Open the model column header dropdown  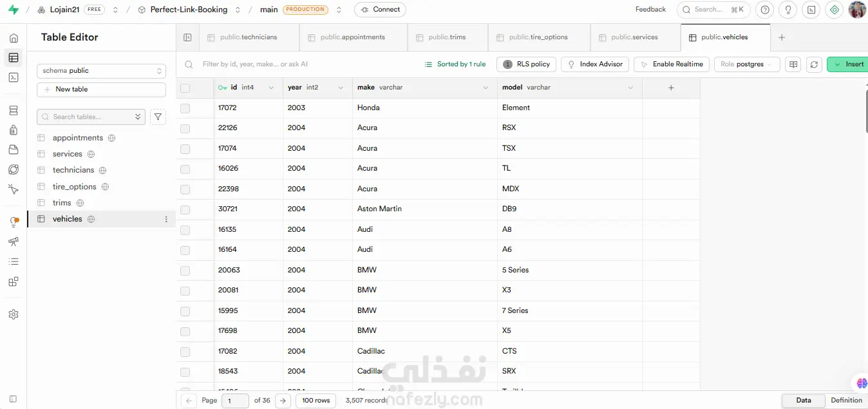click(630, 88)
